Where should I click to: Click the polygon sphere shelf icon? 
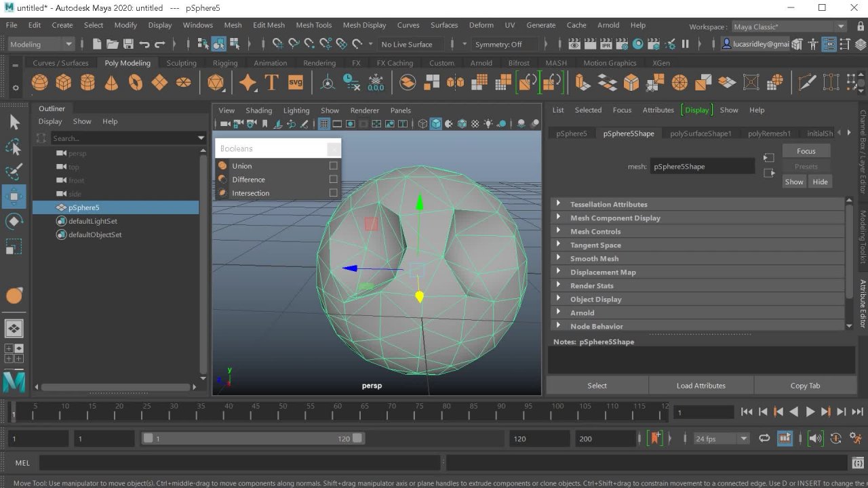point(40,83)
